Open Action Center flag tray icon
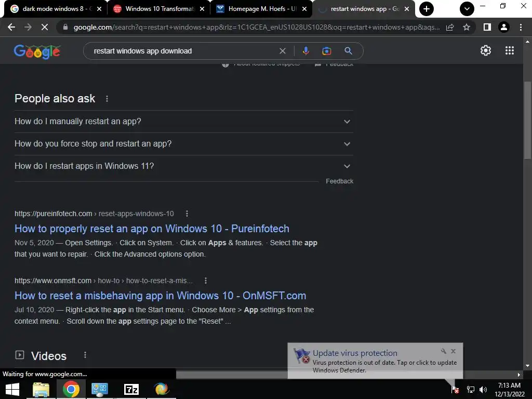The height and width of the screenshot is (399, 532). click(x=455, y=390)
